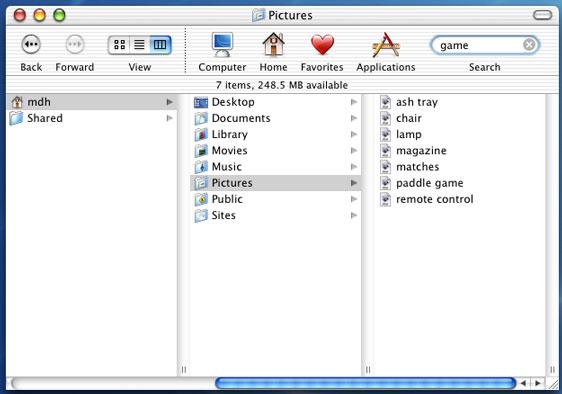Select the Pictures folder icon
The height and width of the screenshot is (394, 562).
[x=201, y=183]
